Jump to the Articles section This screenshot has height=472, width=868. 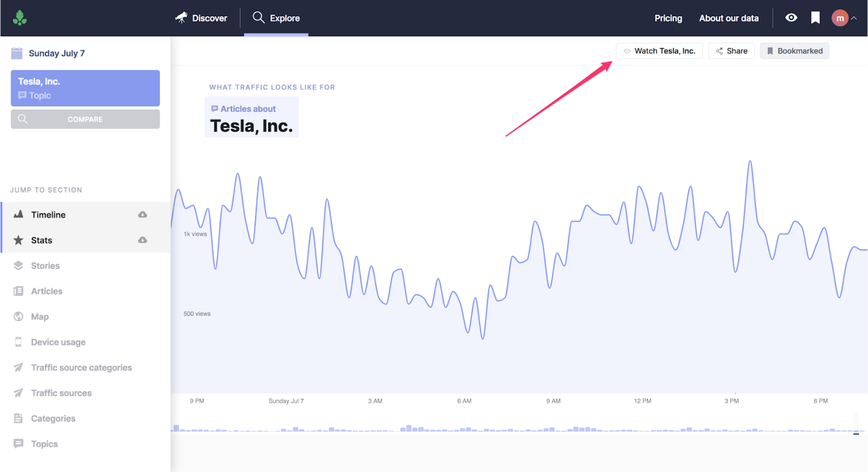(86, 291)
